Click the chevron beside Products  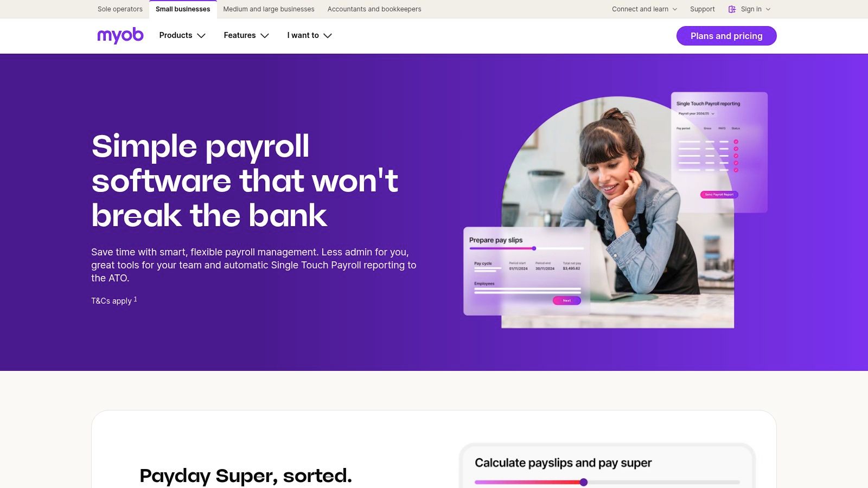tap(201, 36)
